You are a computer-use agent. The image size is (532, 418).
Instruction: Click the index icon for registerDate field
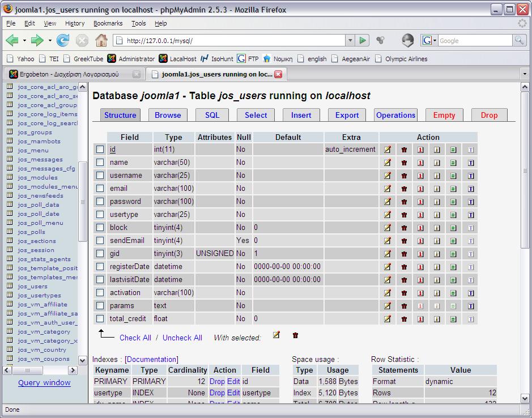point(437,267)
